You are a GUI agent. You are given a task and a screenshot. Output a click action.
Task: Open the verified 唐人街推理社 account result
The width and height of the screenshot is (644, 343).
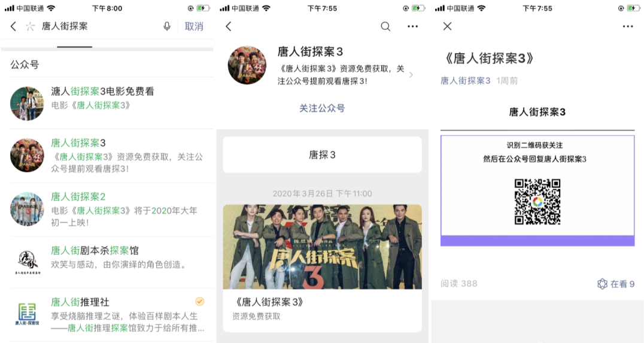[x=111, y=314]
